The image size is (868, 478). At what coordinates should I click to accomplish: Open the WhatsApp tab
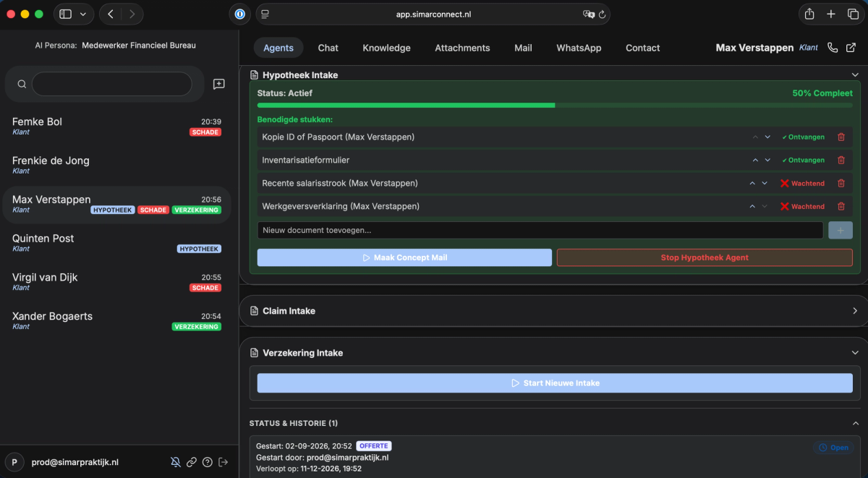(579, 48)
